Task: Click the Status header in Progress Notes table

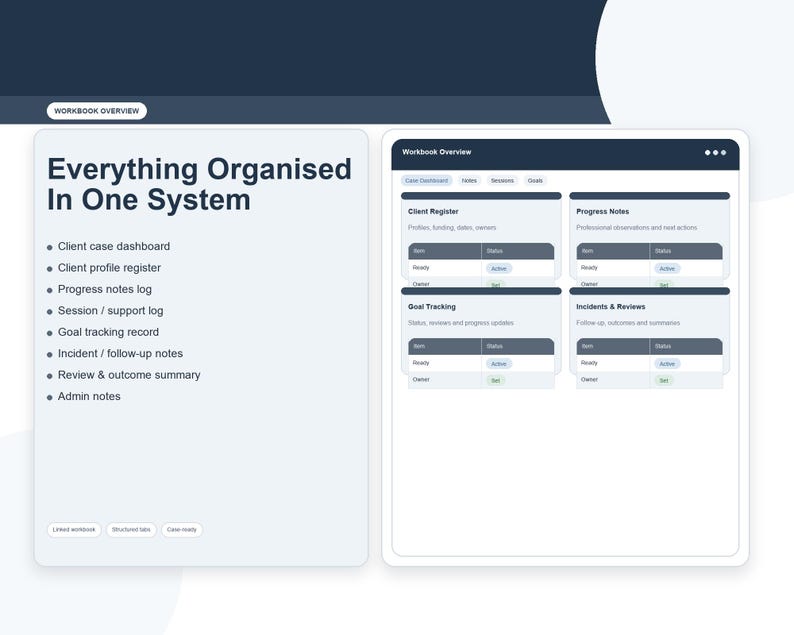Action: [x=686, y=251]
